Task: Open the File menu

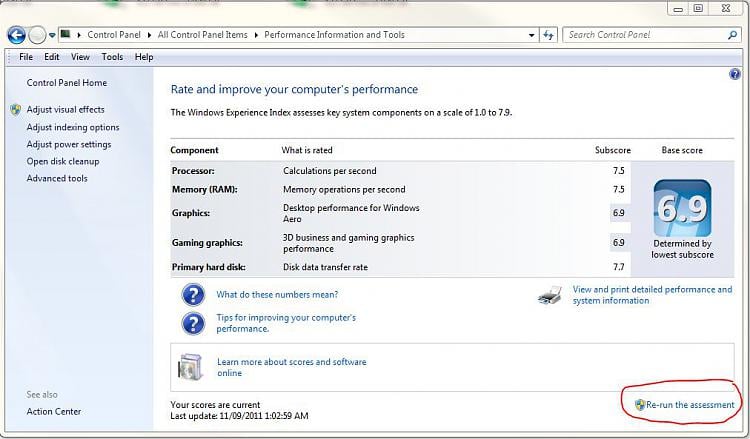Action: [26, 57]
